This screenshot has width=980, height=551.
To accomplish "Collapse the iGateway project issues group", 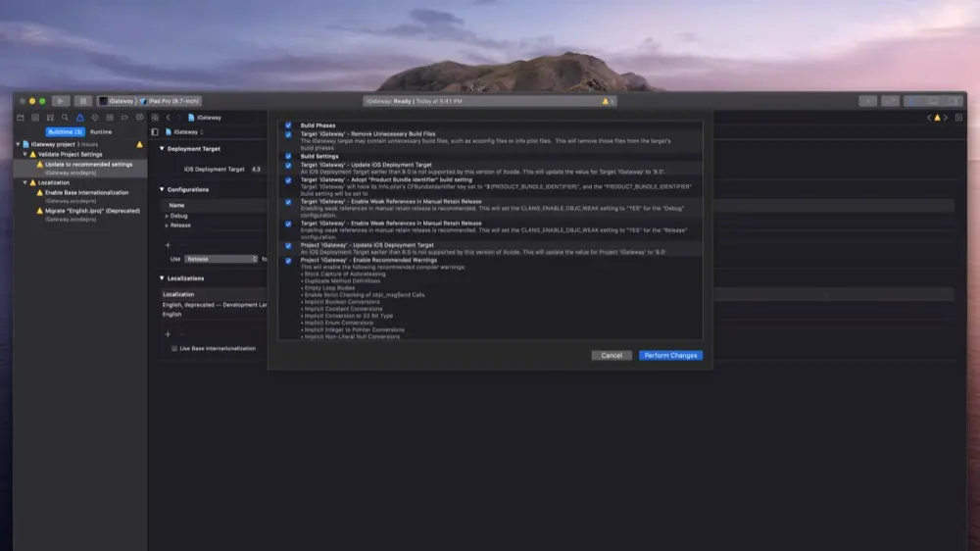I will (x=18, y=144).
